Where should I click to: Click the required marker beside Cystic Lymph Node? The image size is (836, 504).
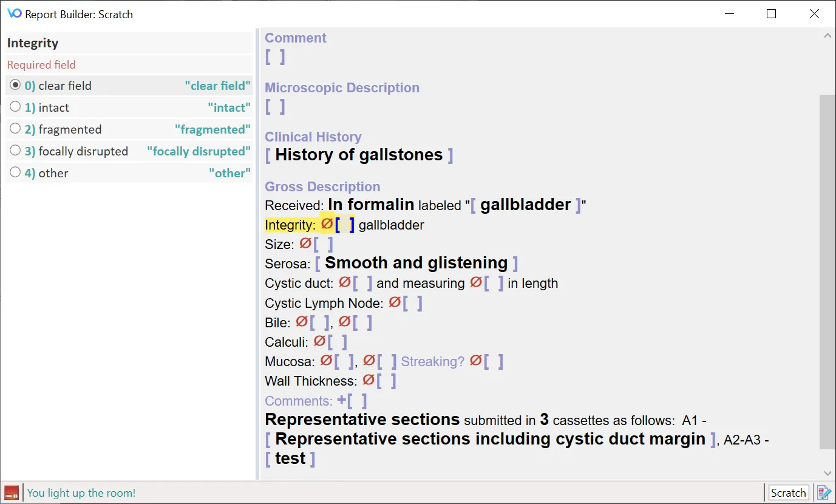395,302
